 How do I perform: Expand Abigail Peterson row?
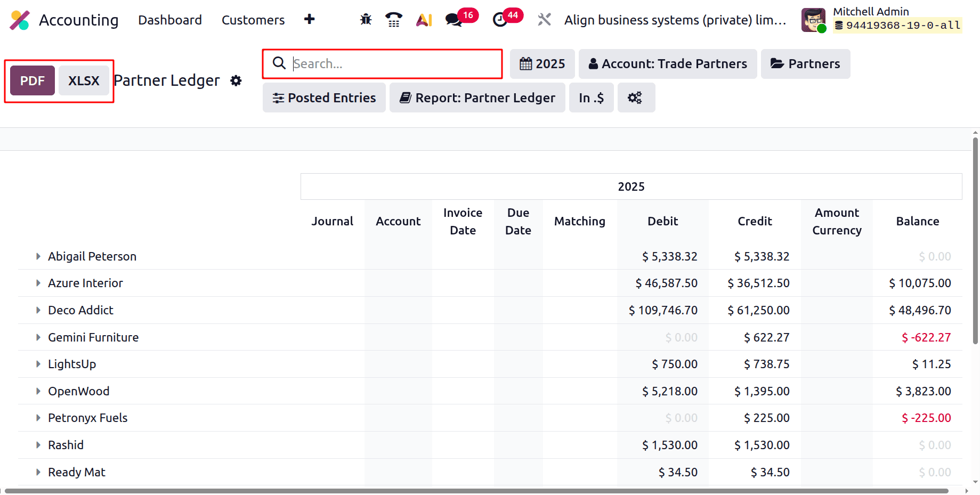[x=38, y=256]
